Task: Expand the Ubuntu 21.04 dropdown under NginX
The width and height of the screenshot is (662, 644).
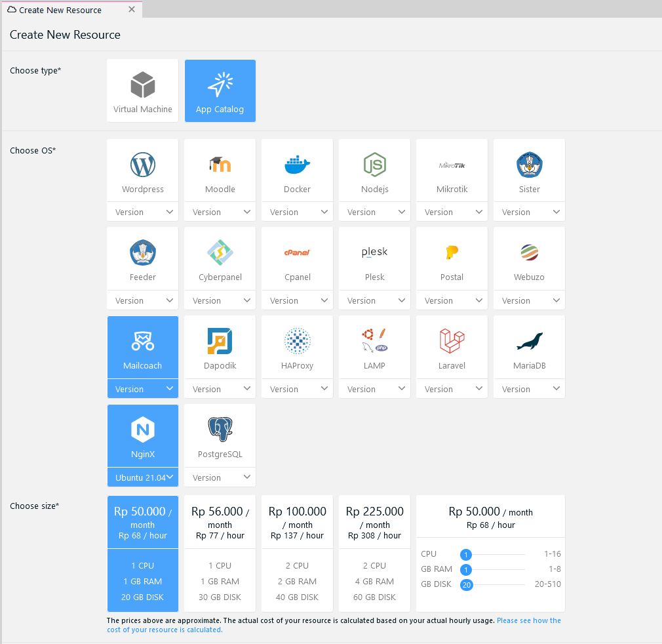Action: click(x=143, y=477)
